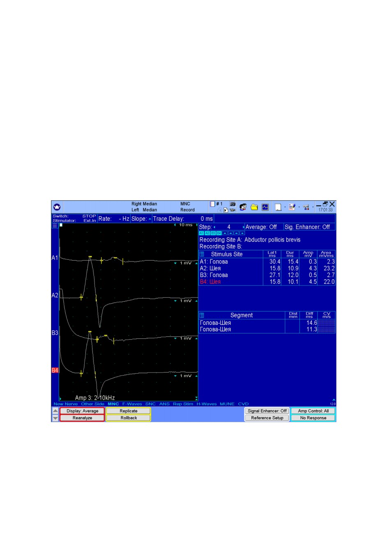392x555 pixels.
Task: Select the B3 trace chip under Step
Action: coord(213,233)
